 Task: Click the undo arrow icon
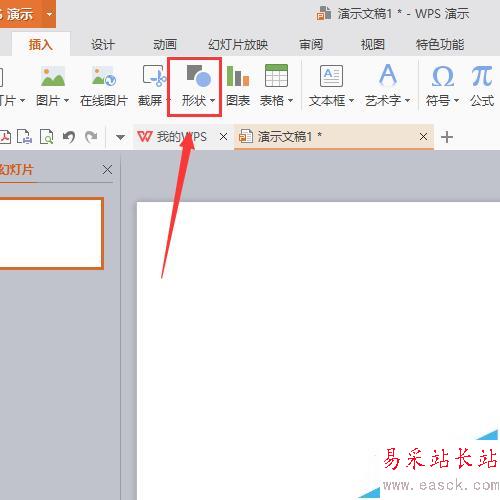coord(69,137)
